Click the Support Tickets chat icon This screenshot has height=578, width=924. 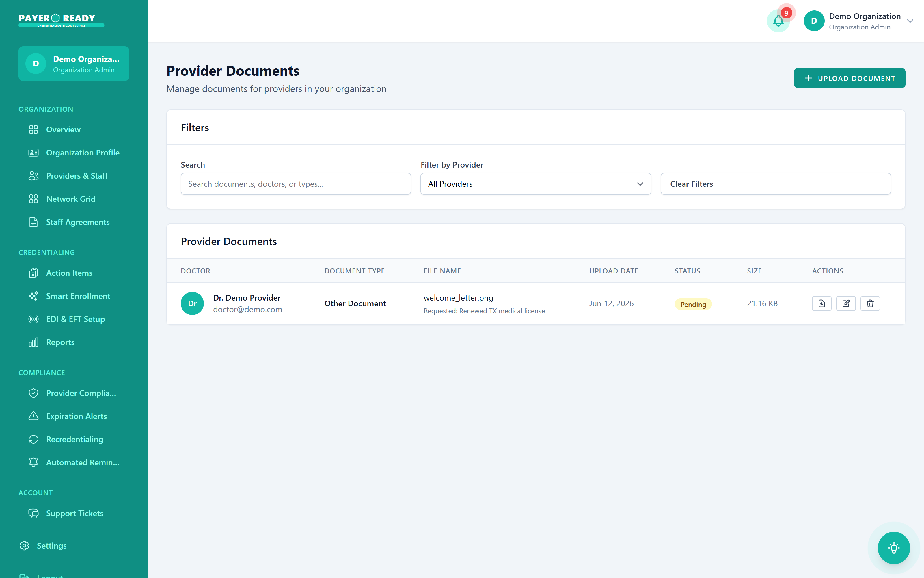pyautogui.click(x=33, y=513)
